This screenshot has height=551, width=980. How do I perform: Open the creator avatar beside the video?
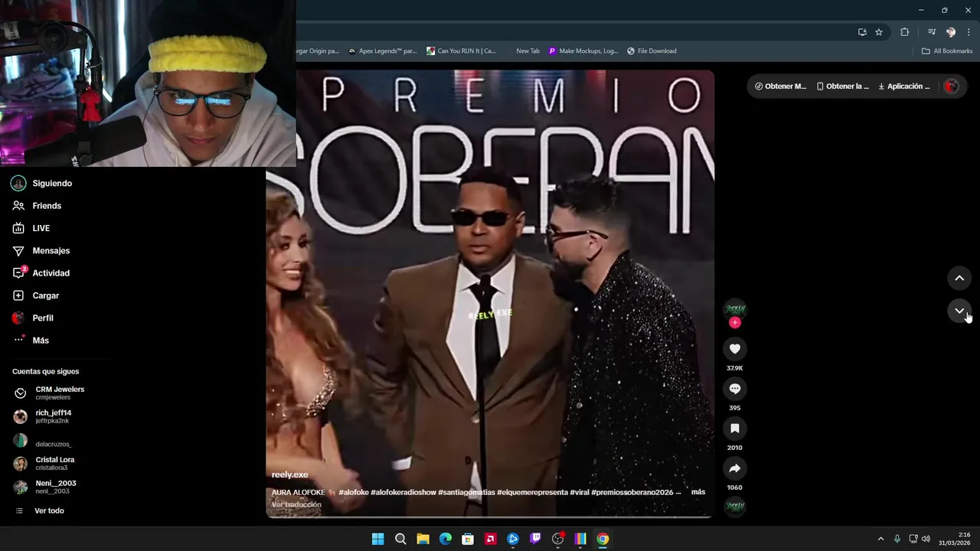(735, 309)
